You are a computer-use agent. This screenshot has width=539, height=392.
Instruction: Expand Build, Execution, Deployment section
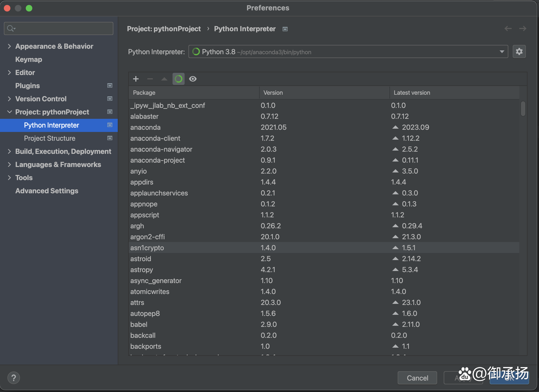(9, 151)
